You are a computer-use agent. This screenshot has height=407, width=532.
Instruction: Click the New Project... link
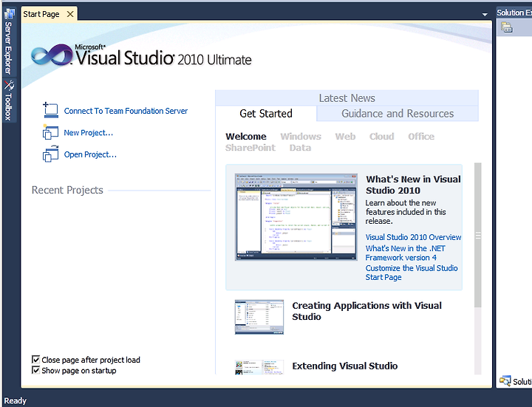coord(89,133)
